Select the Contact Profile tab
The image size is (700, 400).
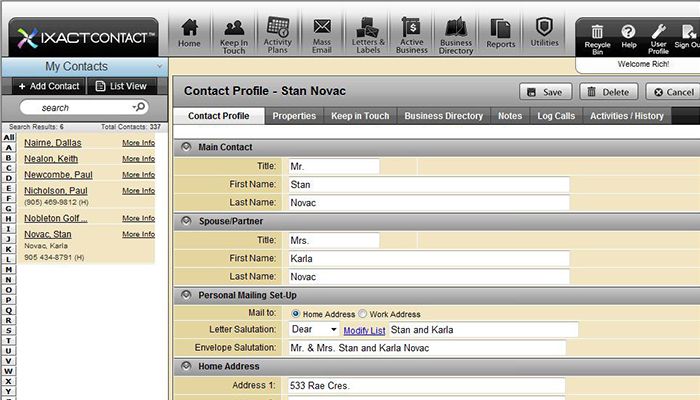coord(219,116)
